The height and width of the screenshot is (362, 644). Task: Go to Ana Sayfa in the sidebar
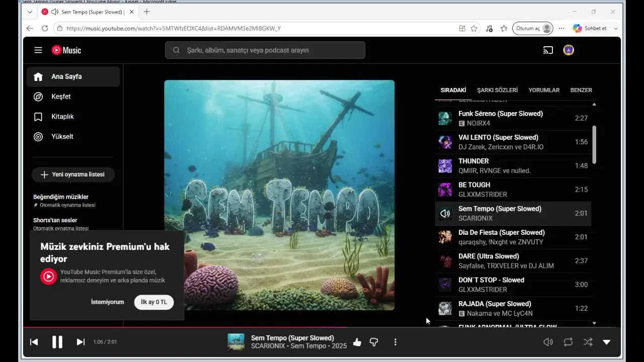click(x=73, y=77)
